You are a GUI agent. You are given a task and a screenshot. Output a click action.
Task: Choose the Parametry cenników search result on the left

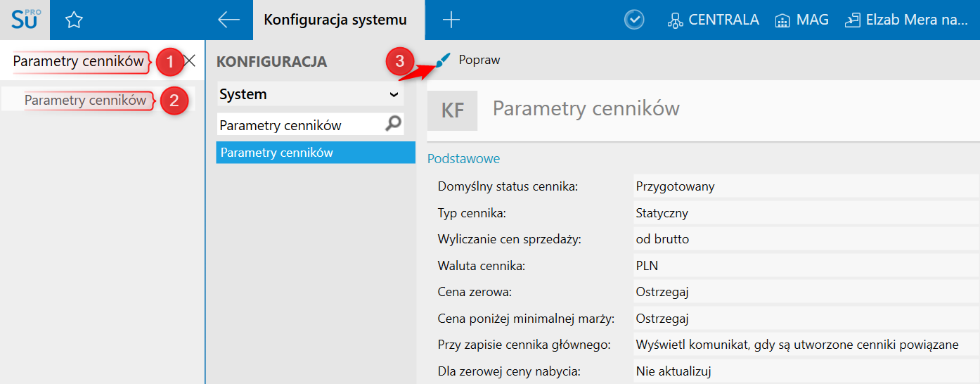85,100
